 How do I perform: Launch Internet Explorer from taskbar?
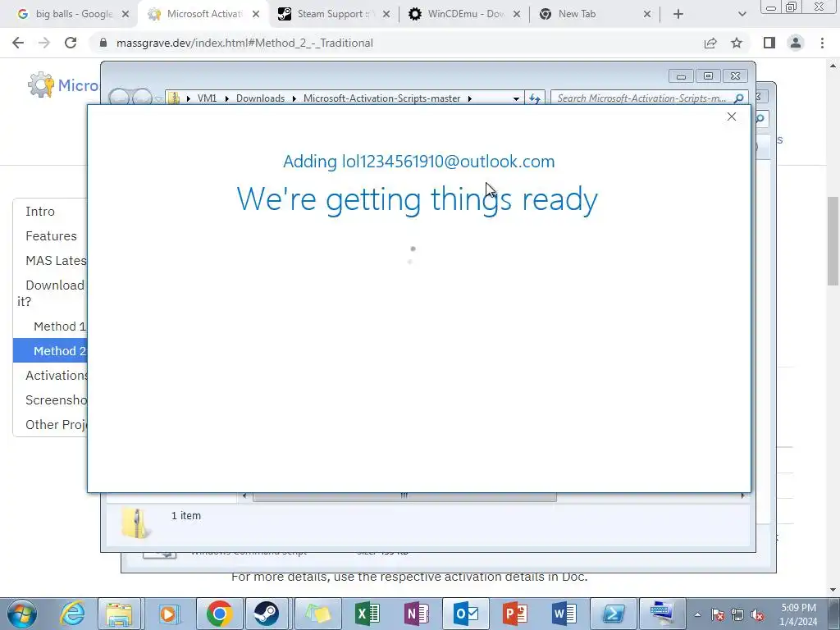point(72,614)
